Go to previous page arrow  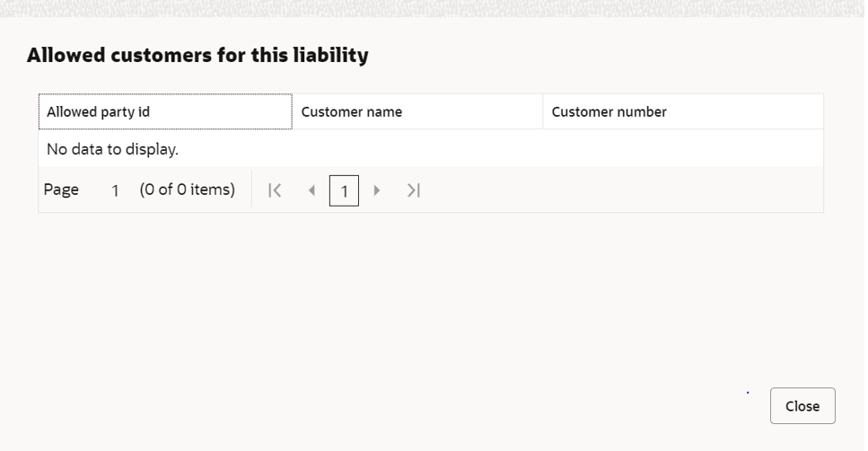(x=311, y=190)
